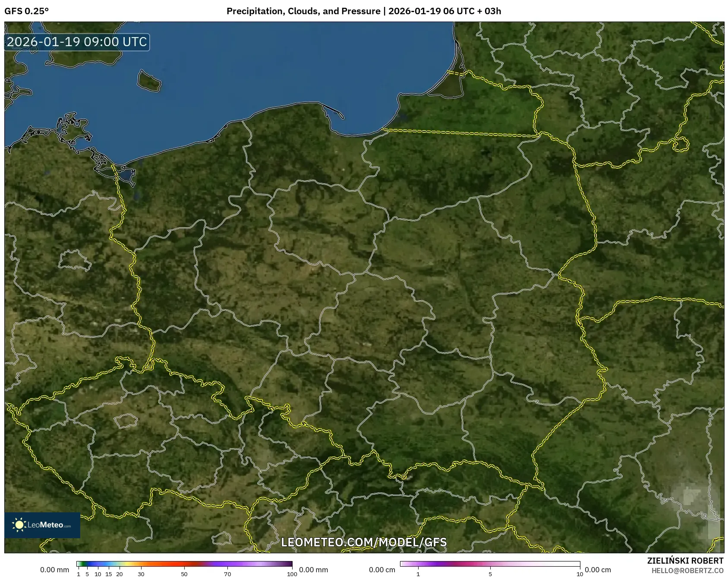
Task: Select the LeoMeteo.com text next to logo
Action: [48, 525]
